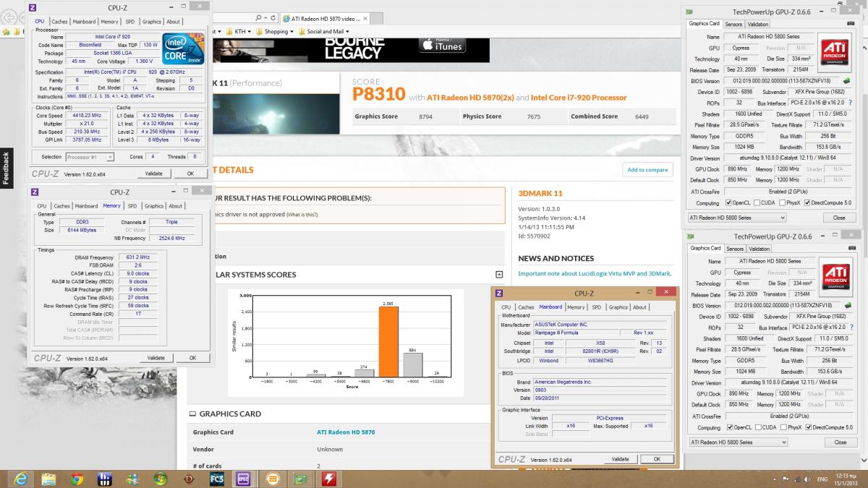The image size is (868, 488).
Task: Click OK in CPU-Z memory window
Action: [x=192, y=358]
